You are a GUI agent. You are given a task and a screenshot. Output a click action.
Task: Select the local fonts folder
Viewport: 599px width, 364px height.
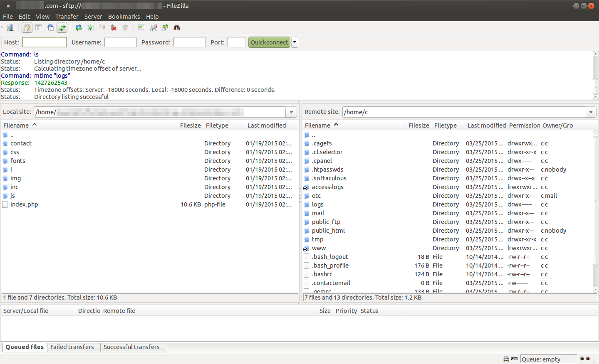pos(18,161)
